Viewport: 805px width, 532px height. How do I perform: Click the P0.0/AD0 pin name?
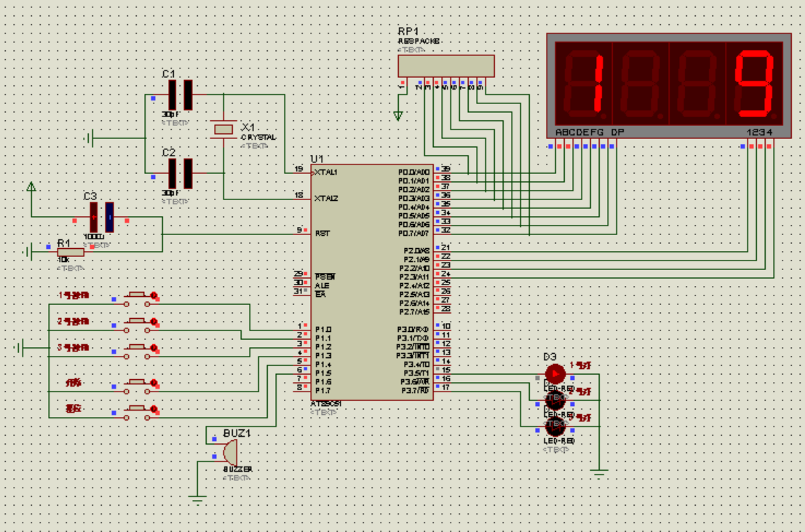[x=414, y=172]
